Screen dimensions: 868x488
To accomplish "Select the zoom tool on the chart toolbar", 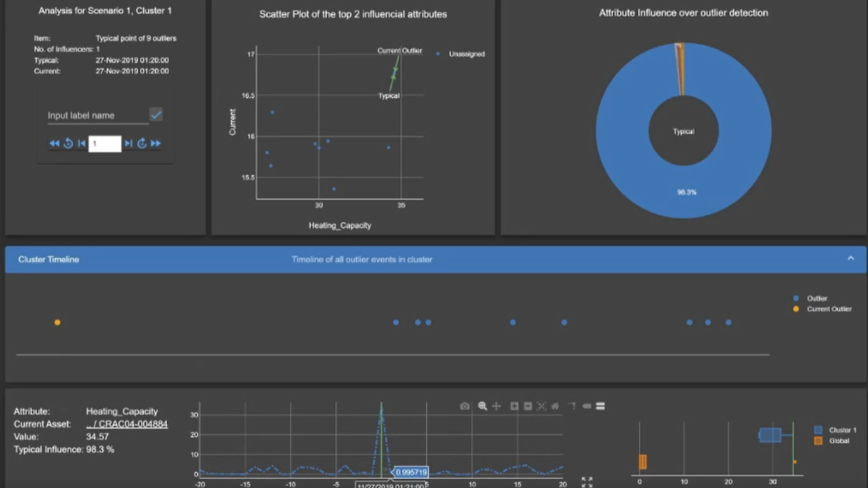I will tap(482, 406).
